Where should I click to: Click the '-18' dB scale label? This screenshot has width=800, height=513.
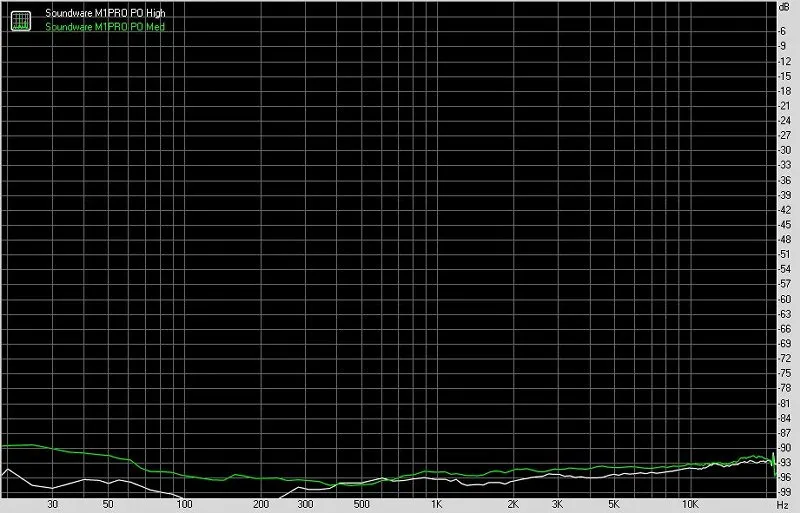[x=784, y=91]
